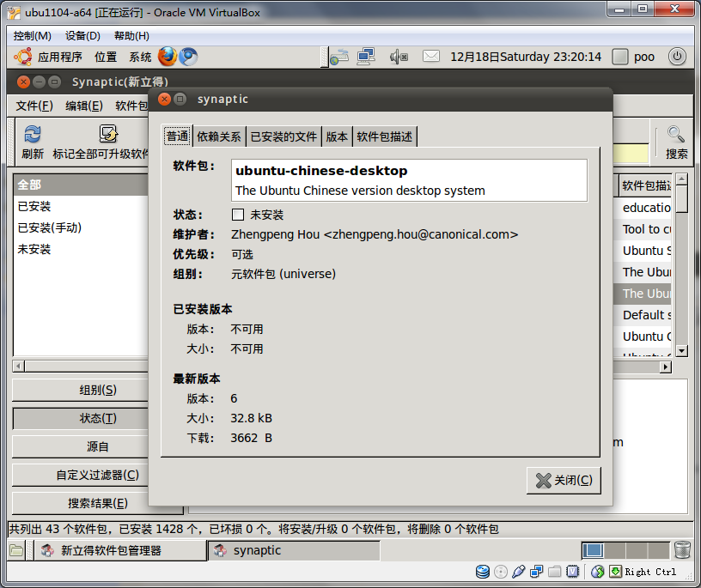Select the 'Tool to c' package row

pyautogui.click(x=643, y=229)
